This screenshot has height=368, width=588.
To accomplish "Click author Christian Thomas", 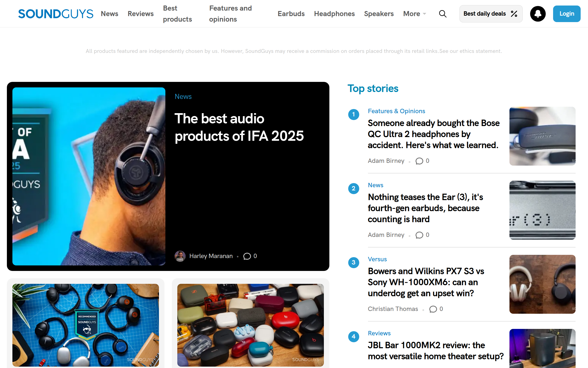I will coord(393,309).
